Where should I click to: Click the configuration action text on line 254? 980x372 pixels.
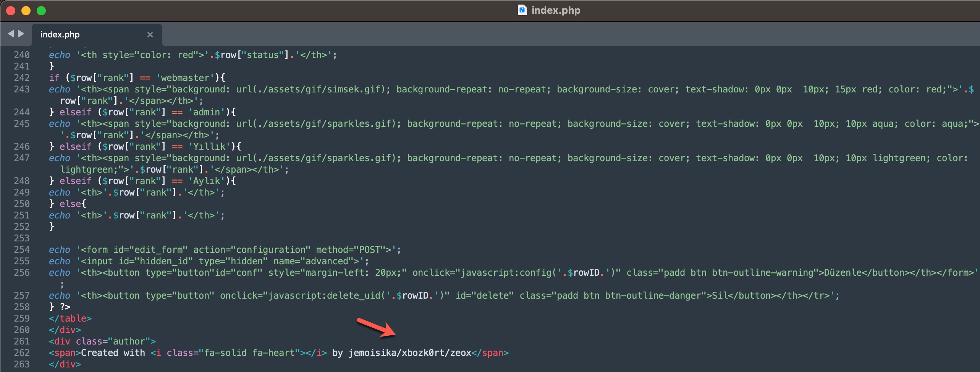271,250
